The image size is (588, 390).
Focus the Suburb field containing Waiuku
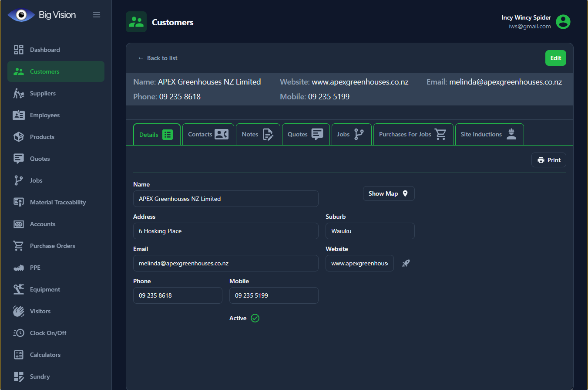(x=370, y=231)
